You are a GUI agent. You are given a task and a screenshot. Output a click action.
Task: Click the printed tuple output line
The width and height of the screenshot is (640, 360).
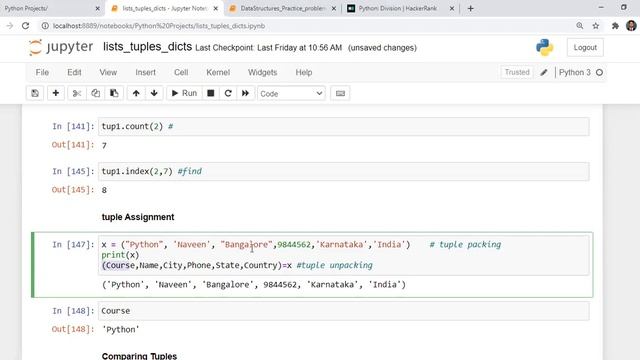click(x=254, y=284)
